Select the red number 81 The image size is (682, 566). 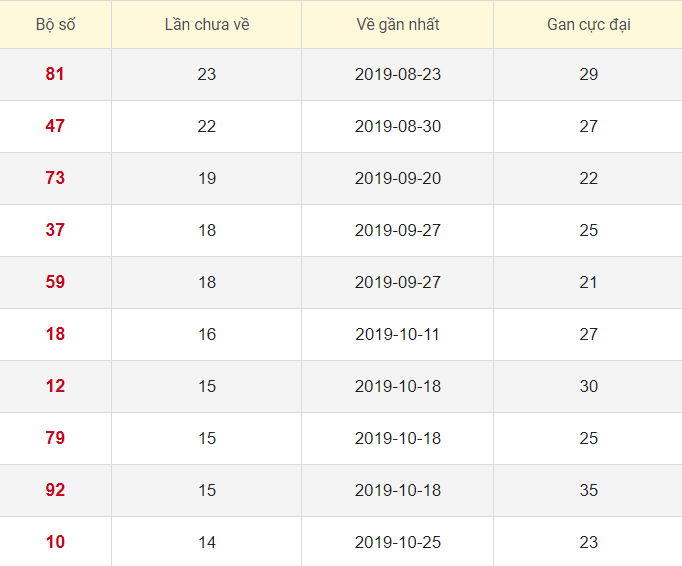[x=55, y=74]
